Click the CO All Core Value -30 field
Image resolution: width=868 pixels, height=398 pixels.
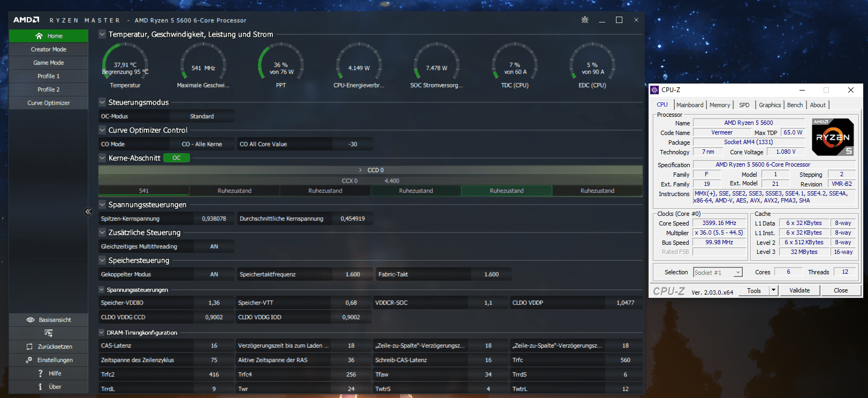coord(353,144)
